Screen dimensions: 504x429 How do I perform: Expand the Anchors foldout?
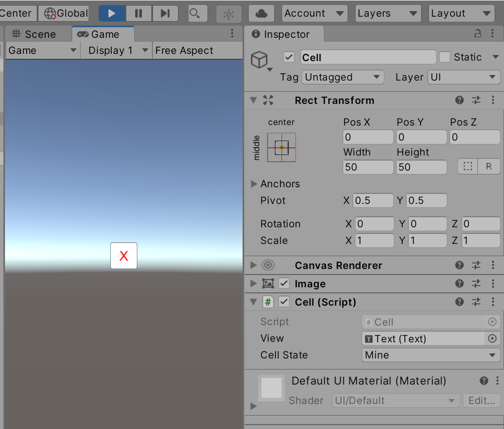[x=254, y=184]
